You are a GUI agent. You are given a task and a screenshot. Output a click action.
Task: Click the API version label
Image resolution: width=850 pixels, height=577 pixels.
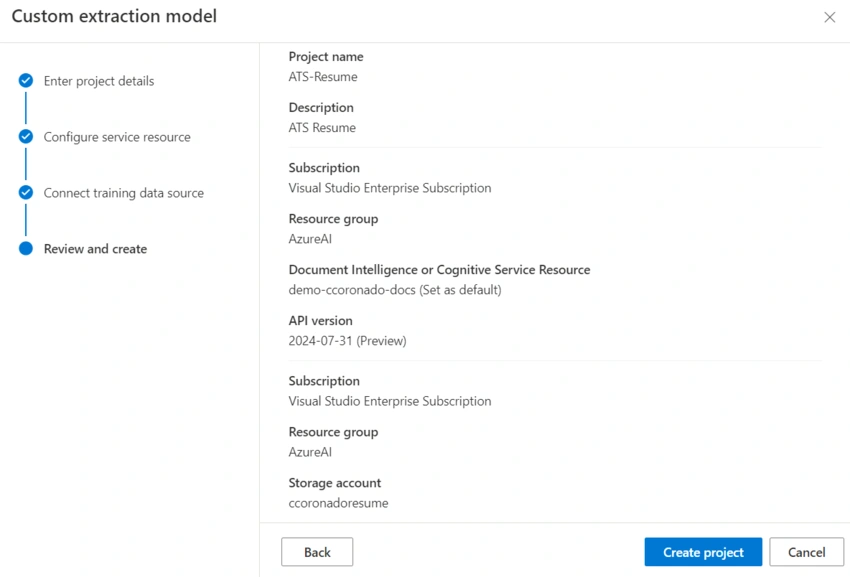(x=320, y=320)
